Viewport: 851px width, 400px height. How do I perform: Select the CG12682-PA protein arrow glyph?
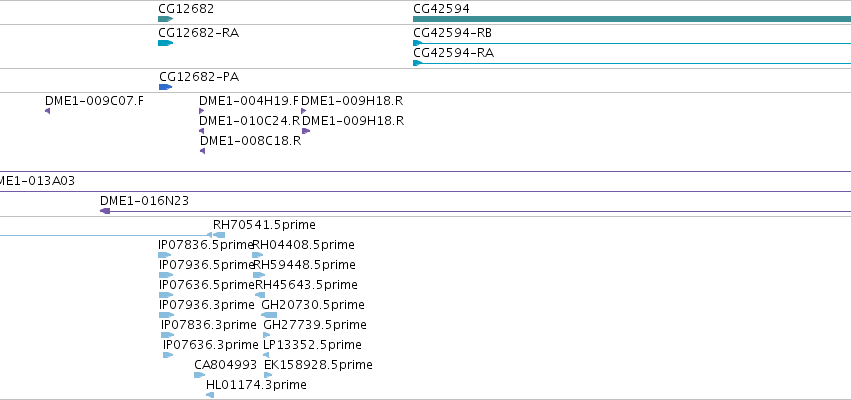point(166,87)
